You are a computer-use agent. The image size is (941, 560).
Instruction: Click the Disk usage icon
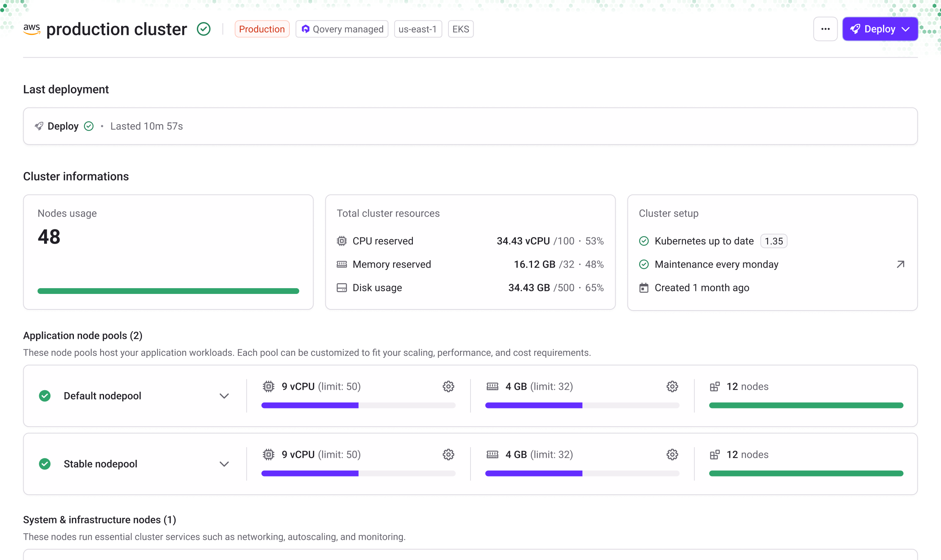(342, 288)
